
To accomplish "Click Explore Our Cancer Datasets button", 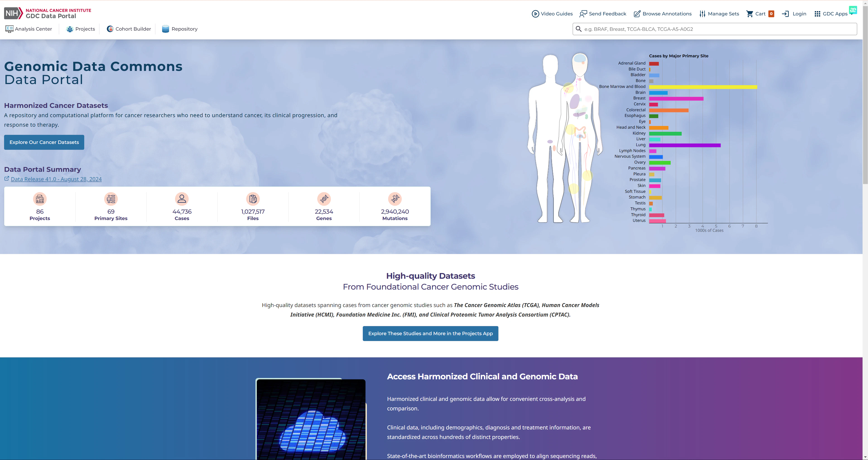I will (x=44, y=142).
